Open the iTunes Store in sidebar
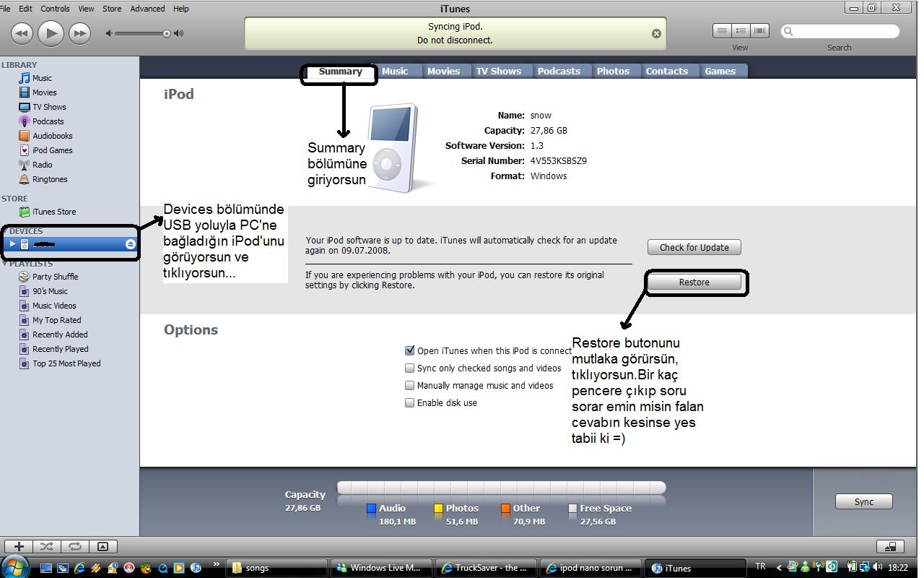The width and height of the screenshot is (924, 578). [53, 212]
